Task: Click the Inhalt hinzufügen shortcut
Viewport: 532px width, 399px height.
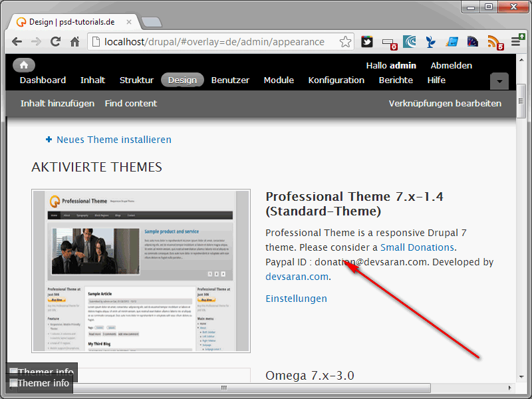Action: 57,104
